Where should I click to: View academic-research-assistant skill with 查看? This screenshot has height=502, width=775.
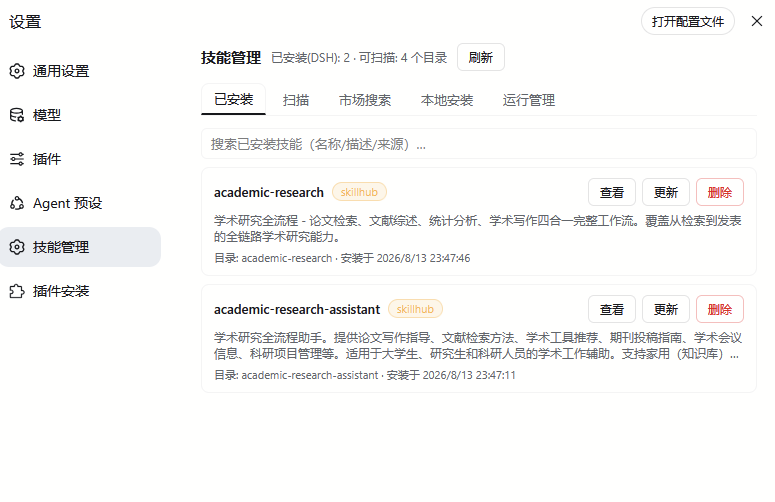(x=611, y=309)
